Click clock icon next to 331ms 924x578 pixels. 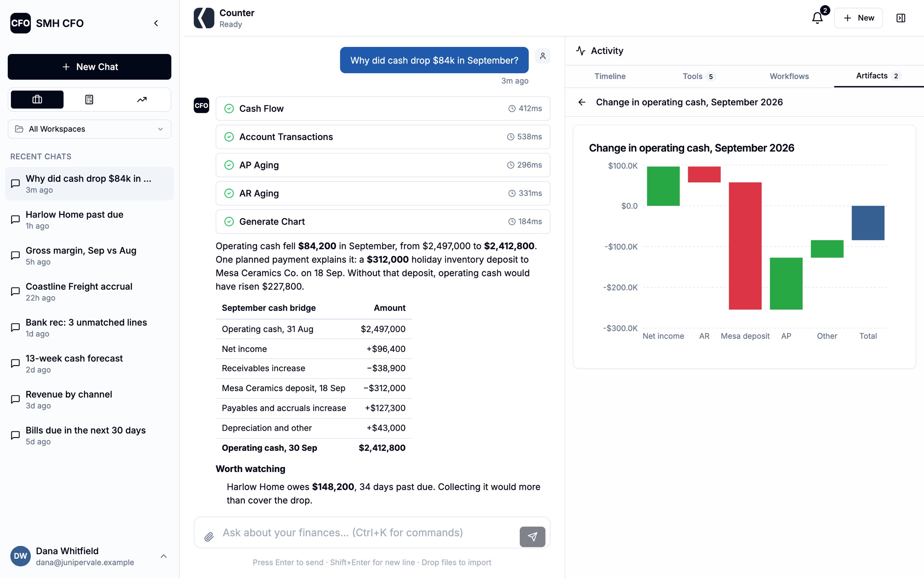pos(512,193)
